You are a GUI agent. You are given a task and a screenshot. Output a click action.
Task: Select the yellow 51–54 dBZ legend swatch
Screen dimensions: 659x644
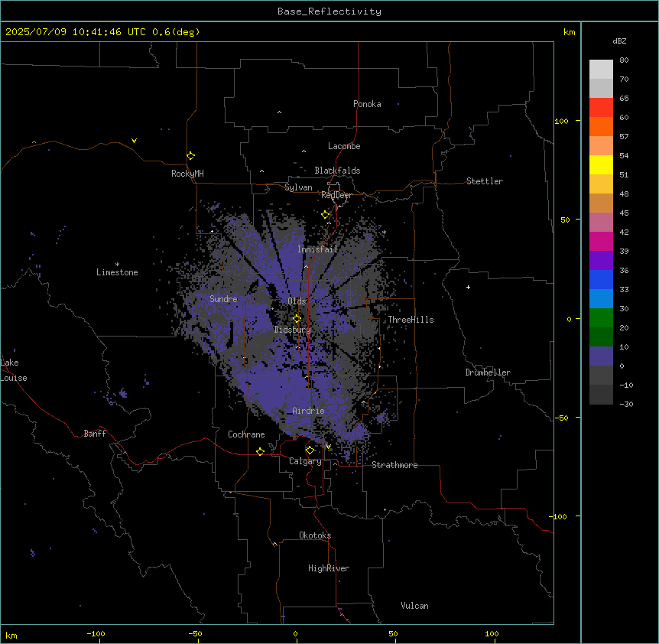click(601, 164)
